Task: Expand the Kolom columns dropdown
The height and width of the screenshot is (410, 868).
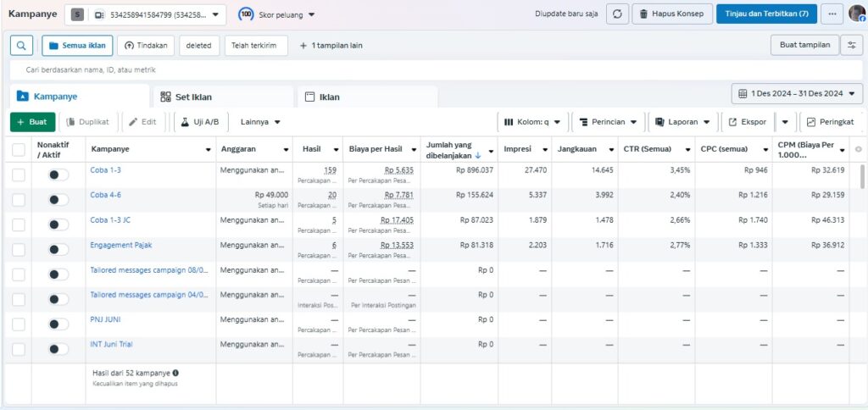Action: pyautogui.click(x=533, y=122)
